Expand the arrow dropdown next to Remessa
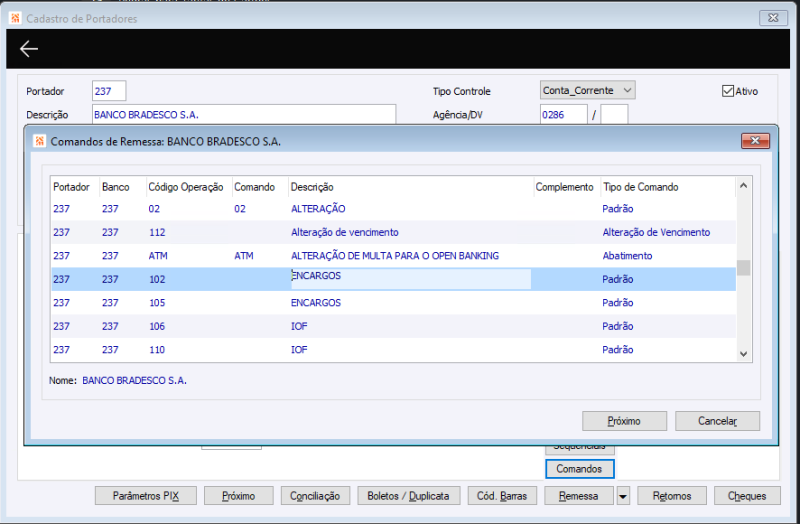Viewport: 800px width, 524px height. [623, 496]
